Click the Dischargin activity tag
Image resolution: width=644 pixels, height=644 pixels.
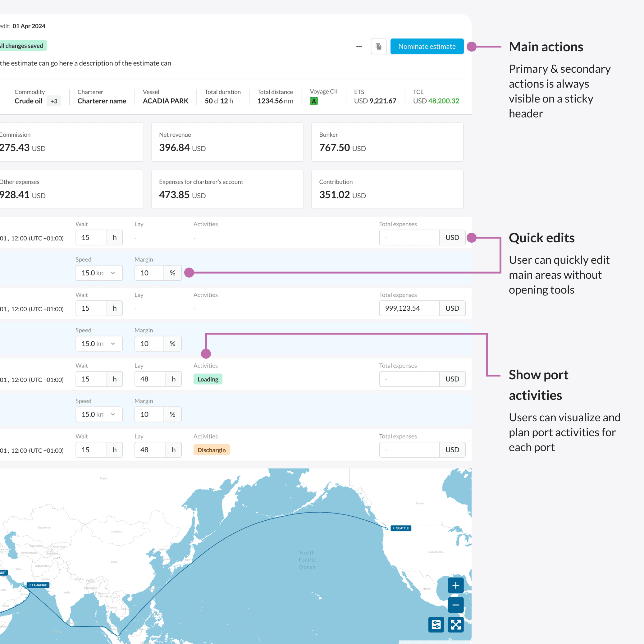click(211, 450)
